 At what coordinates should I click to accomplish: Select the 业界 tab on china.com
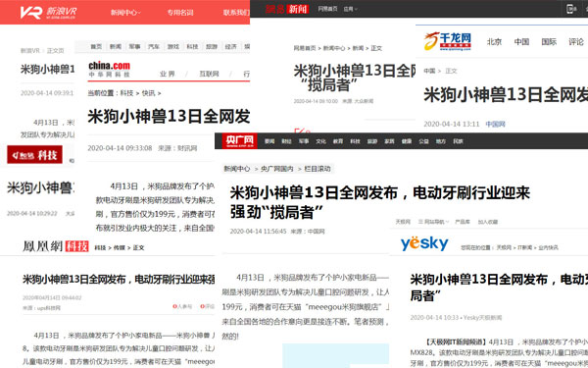168,74
